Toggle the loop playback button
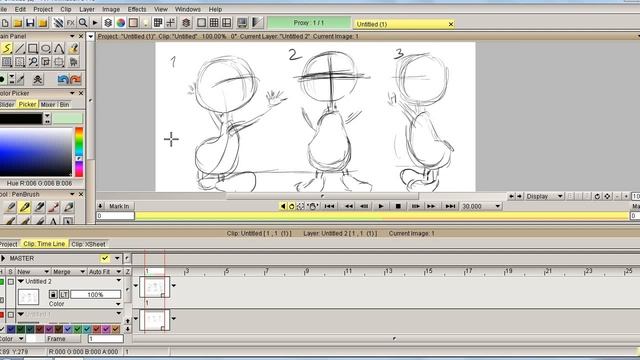 click(x=291, y=207)
